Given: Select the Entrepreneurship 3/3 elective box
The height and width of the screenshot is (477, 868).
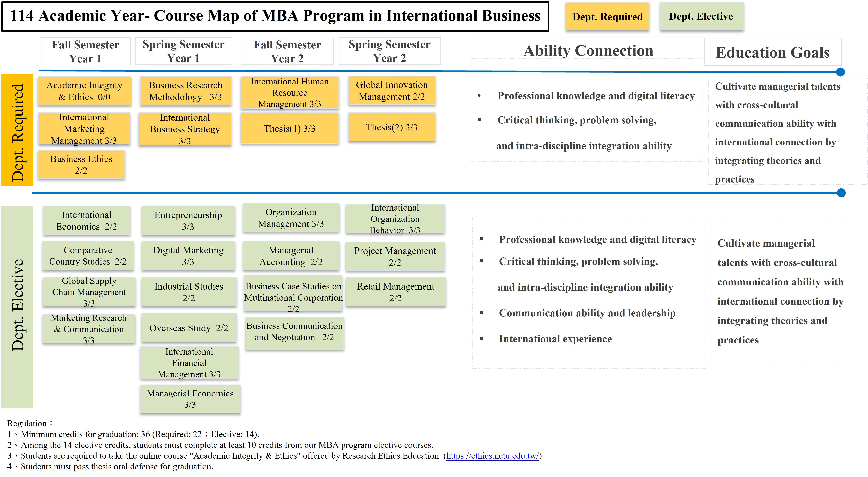Looking at the screenshot, I should point(188,221).
